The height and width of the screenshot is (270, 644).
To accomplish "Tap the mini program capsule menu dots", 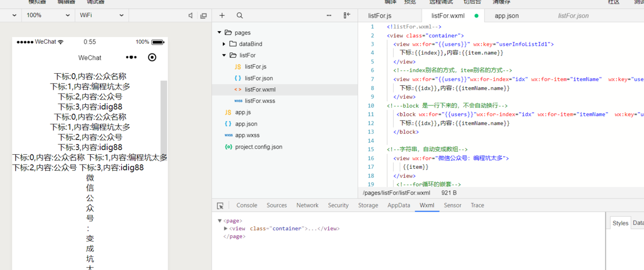I will pyautogui.click(x=131, y=57).
